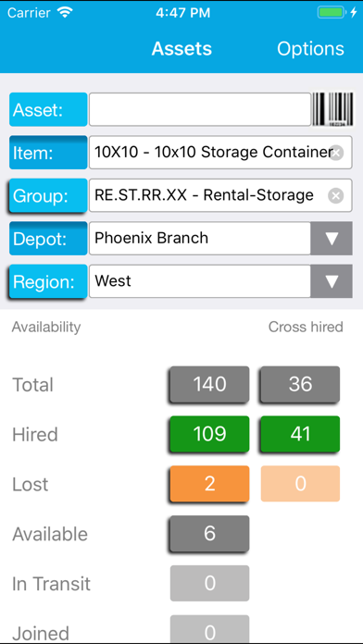Clear the Item field with the X icon
363x644 pixels.
click(336, 153)
